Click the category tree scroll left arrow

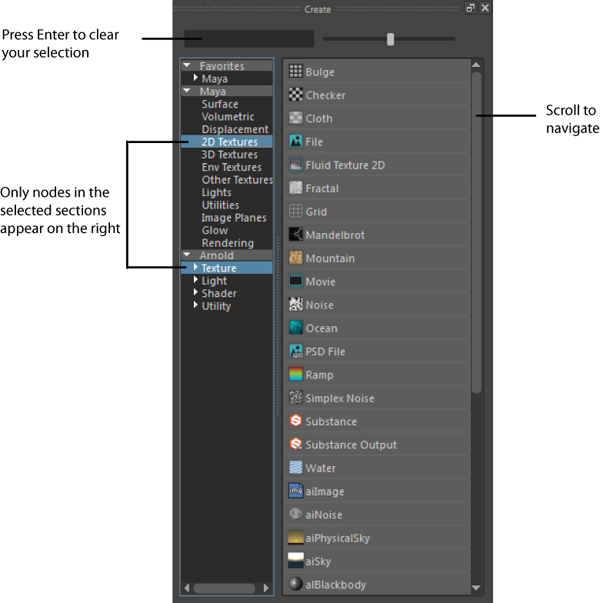(x=187, y=588)
